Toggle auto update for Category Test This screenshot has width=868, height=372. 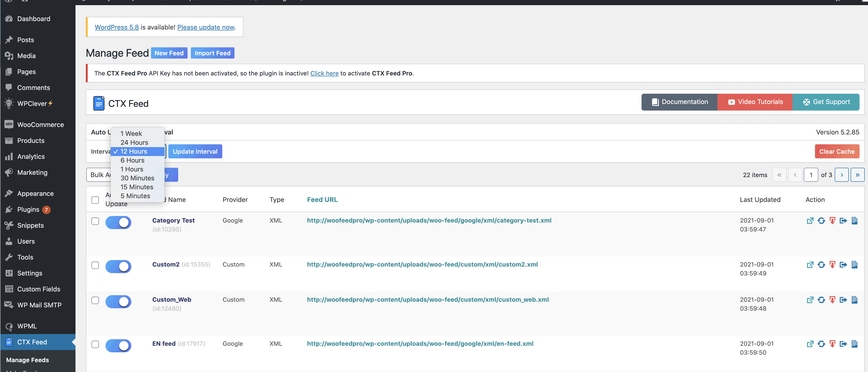tap(118, 223)
